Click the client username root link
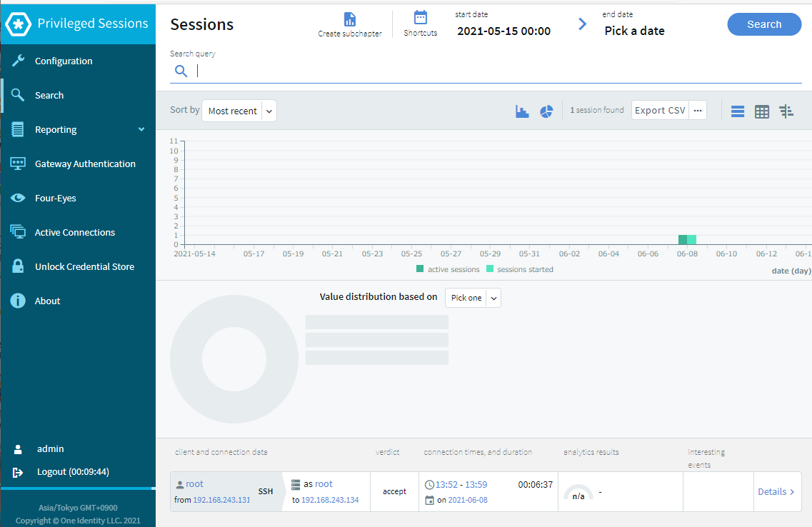The image size is (812, 527). click(195, 484)
